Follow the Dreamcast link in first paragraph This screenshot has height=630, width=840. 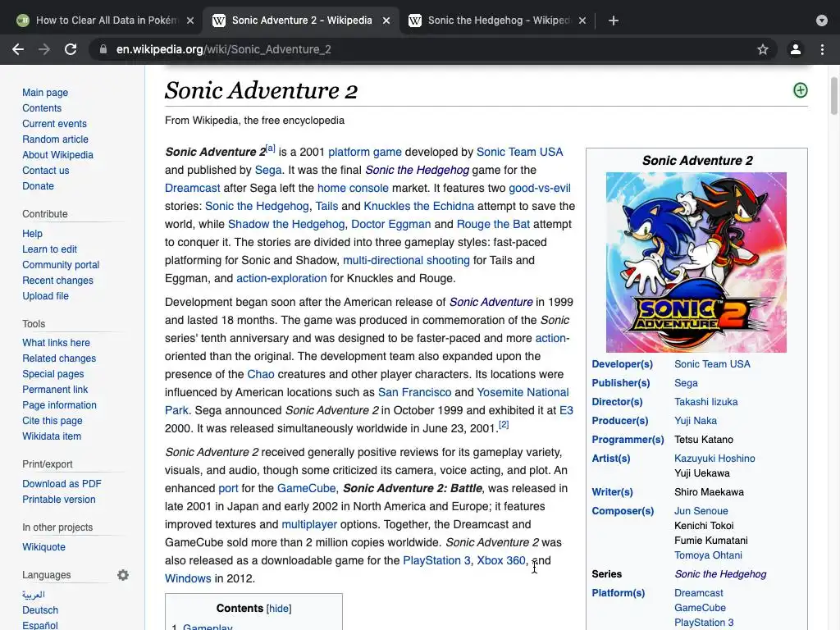click(192, 188)
